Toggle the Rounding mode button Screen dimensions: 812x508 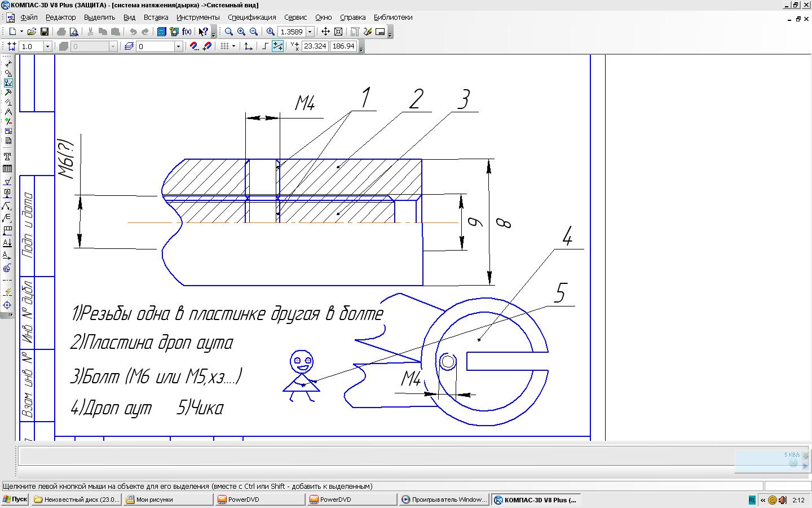click(x=277, y=46)
